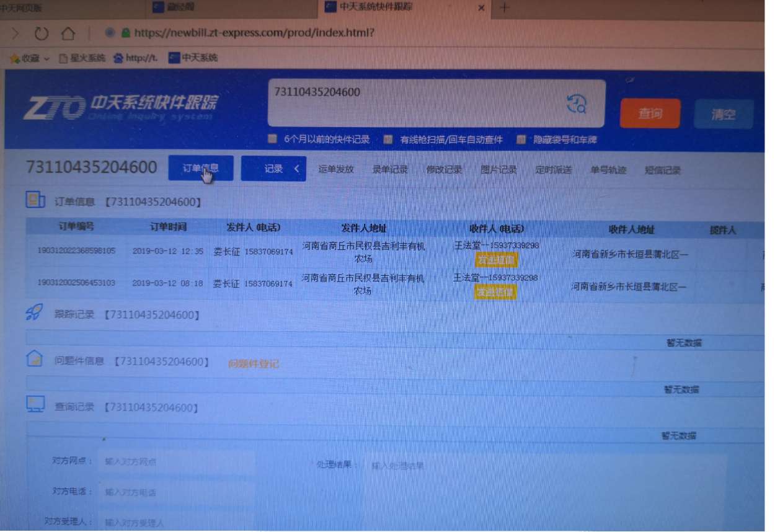This screenshot has height=532, width=775.
Task: Switch to the 运单发放 tab
Action: point(335,169)
